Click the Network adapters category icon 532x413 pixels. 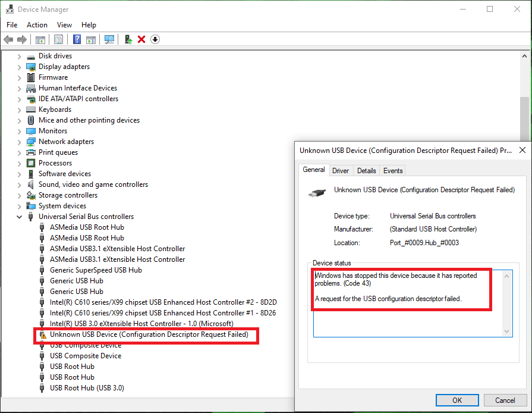coord(31,142)
